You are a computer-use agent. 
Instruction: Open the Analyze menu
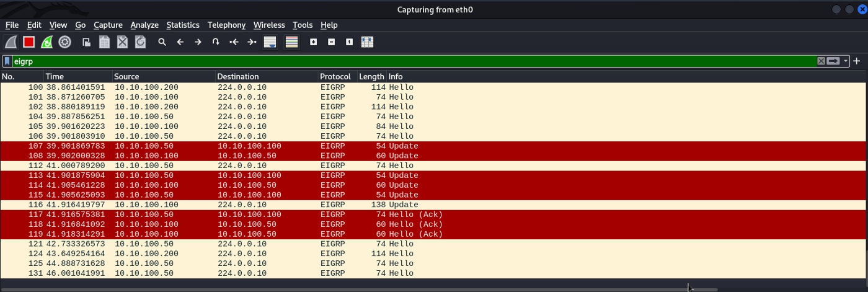(x=144, y=25)
